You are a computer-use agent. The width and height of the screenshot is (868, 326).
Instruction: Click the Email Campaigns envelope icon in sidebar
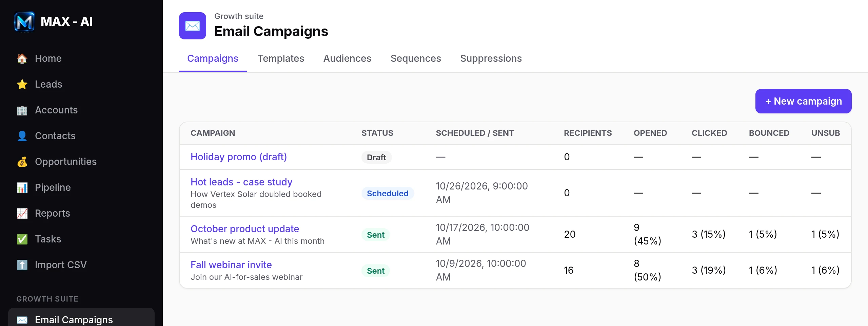click(x=22, y=320)
